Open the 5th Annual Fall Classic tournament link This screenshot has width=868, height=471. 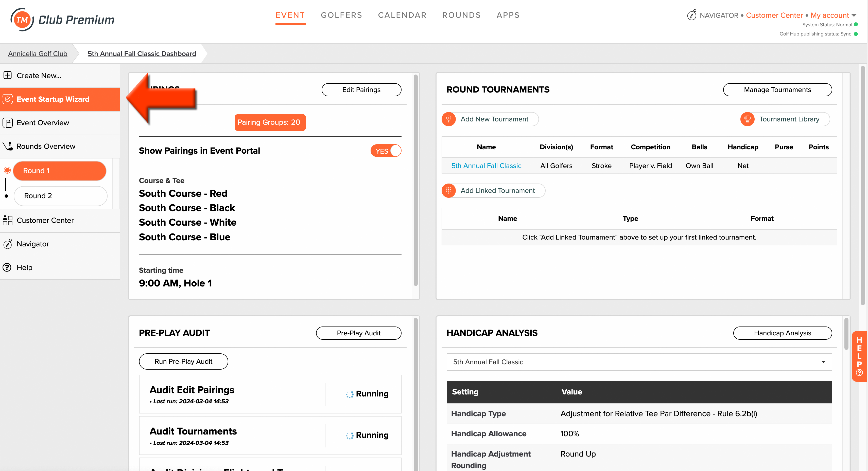[x=486, y=166]
